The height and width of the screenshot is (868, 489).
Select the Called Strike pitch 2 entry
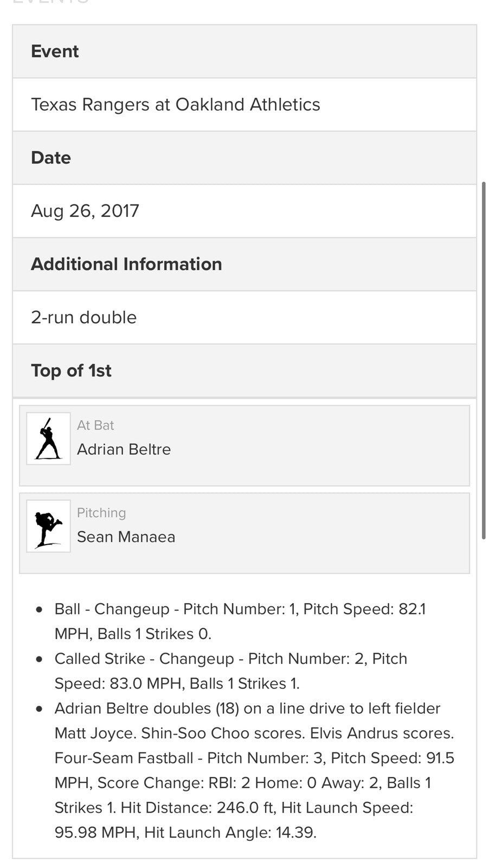pos(231,671)
